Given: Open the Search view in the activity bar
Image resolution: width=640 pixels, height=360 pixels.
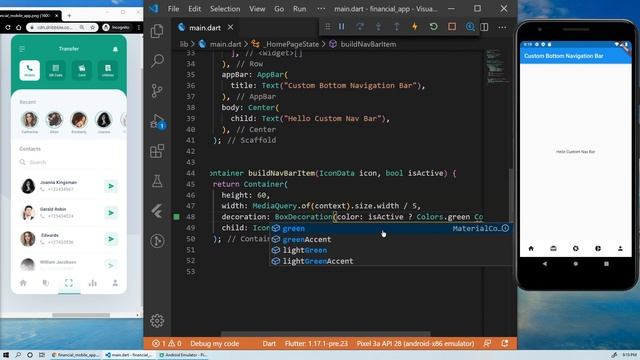Looking at the screenshot, I should (x=157, y=61).
